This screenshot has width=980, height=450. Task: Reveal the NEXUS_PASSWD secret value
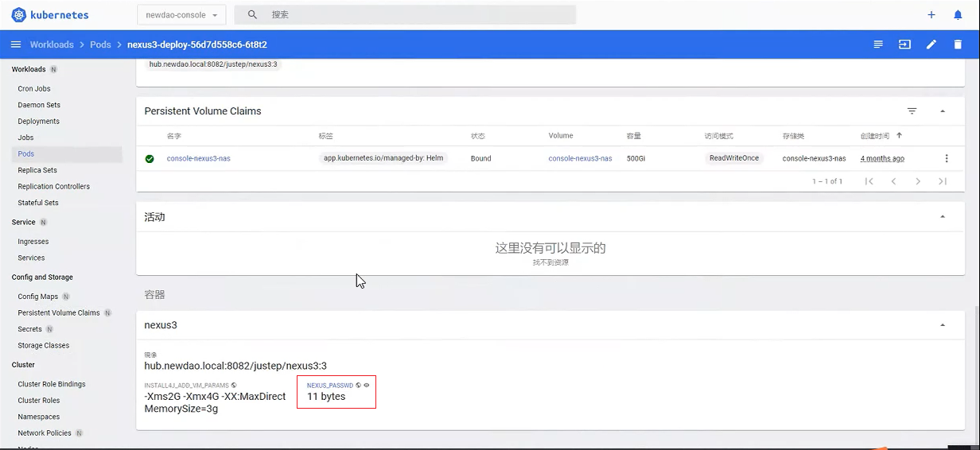coord(367,385)
